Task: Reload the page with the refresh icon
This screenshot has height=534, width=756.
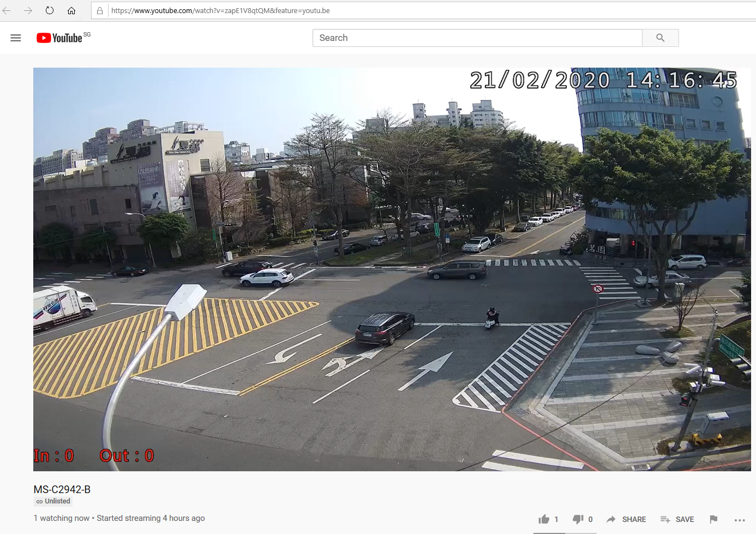Action: point(50,10)
